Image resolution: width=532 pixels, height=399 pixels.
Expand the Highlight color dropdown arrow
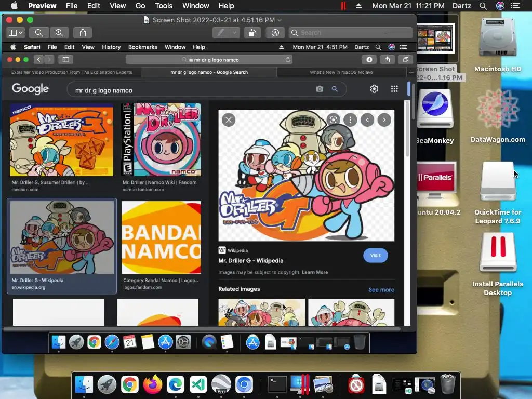point(234,33)
